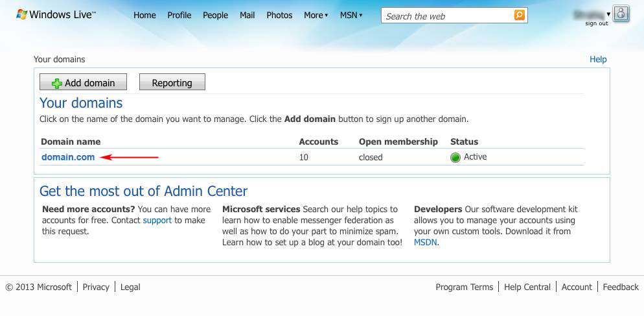Screen dimensions: 644x316
Task: Click Get the most out of Admin Center heading
Action: pos(143,191)
